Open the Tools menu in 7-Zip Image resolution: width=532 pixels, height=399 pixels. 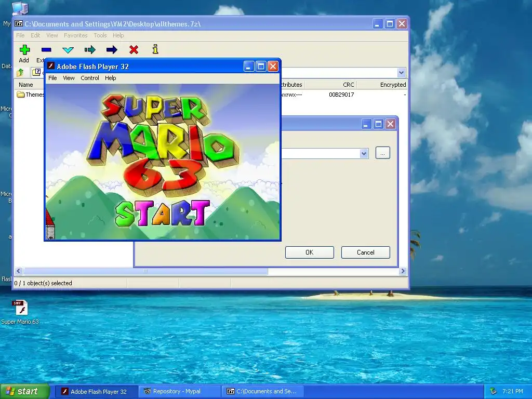tap(100, 35)
